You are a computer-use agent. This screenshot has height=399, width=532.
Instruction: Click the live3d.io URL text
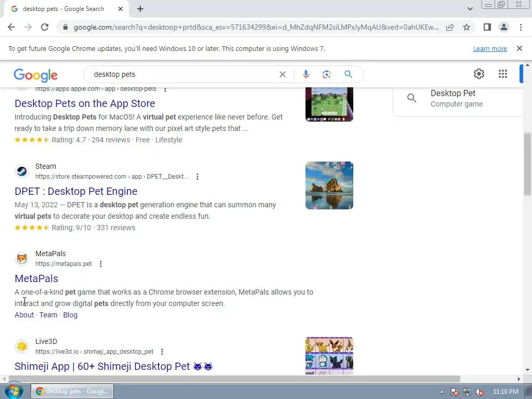[95, 352]
